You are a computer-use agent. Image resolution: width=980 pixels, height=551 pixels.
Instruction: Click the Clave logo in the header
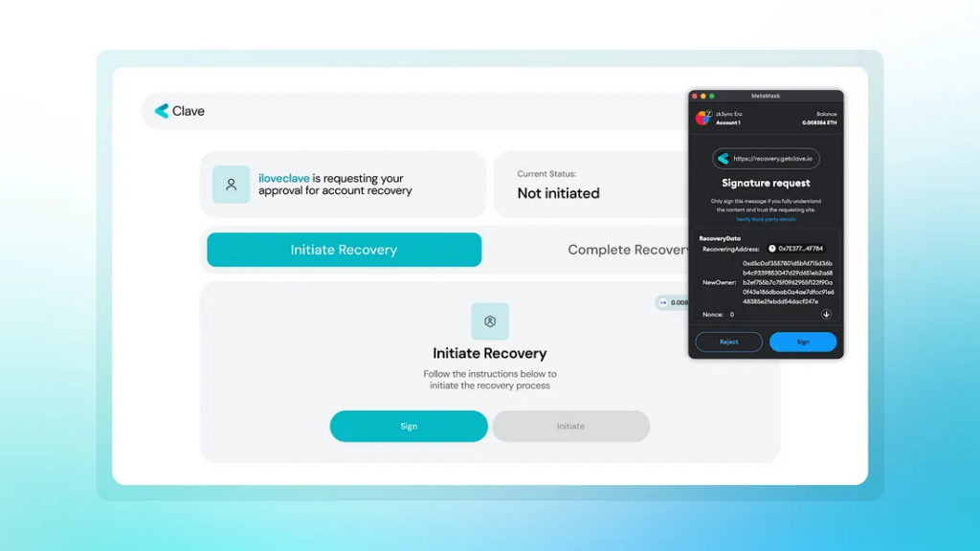tap(180, 111)
